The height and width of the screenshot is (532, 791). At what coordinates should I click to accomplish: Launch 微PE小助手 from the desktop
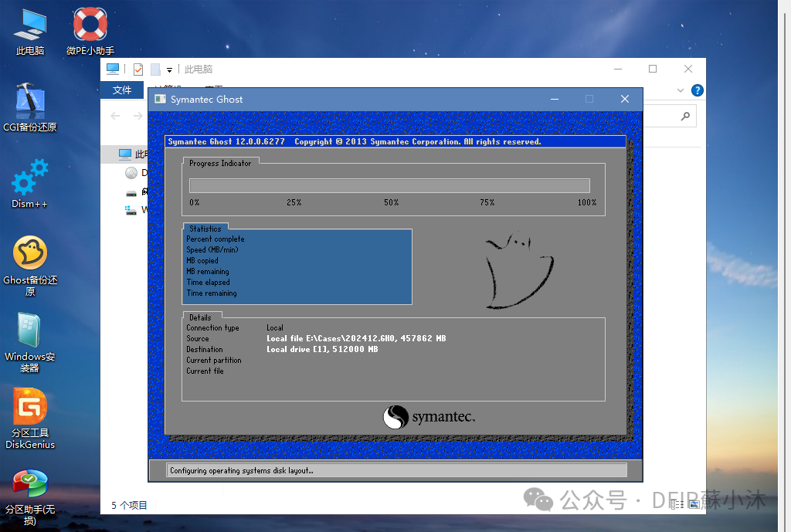90,31
